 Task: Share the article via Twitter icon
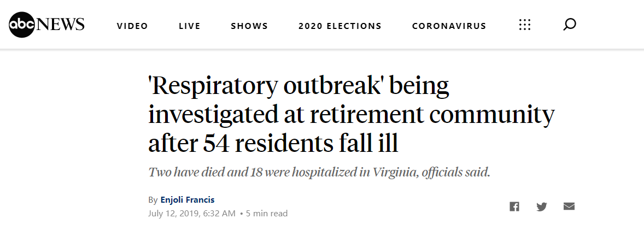pyautogui.click(x=542, y=207)
